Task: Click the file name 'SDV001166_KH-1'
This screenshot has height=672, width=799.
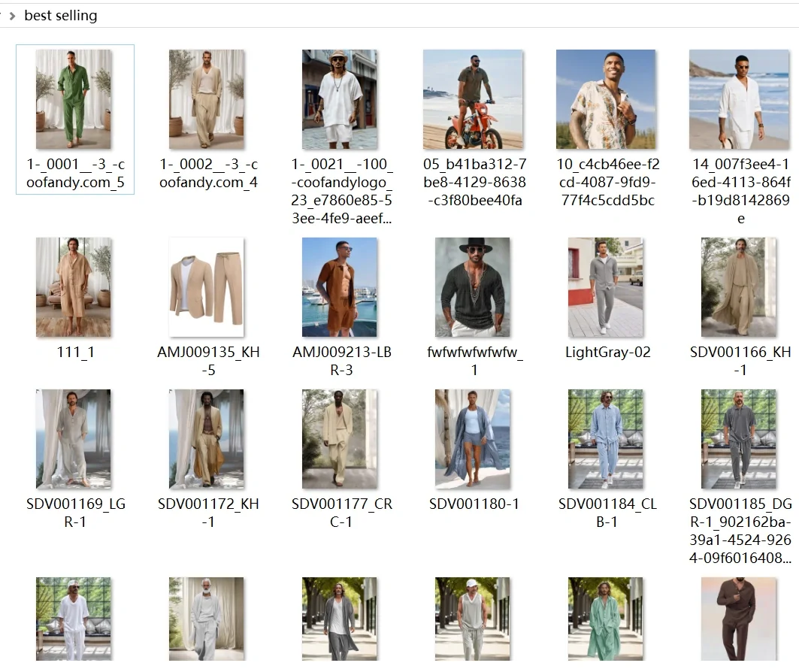Action: point(741,361)
